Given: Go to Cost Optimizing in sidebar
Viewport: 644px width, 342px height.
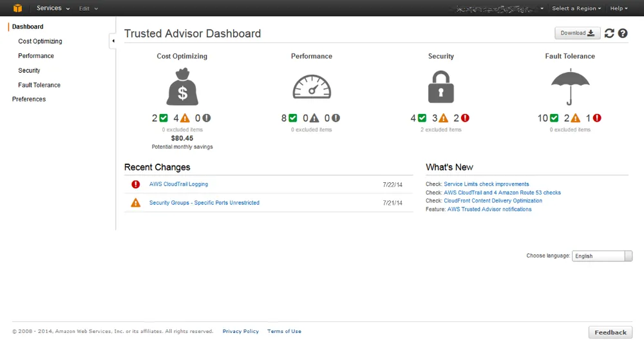Looking at the screenshot, I should 40,41.
